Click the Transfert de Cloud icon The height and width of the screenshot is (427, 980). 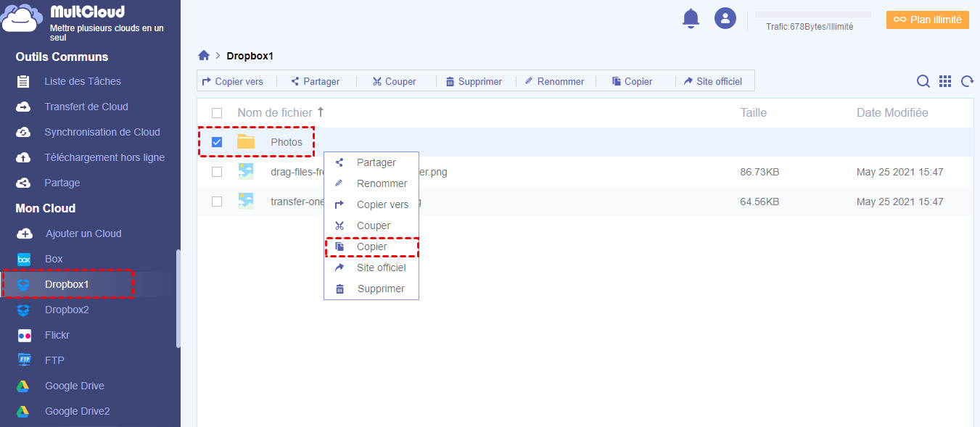click(x=23, y=107)
